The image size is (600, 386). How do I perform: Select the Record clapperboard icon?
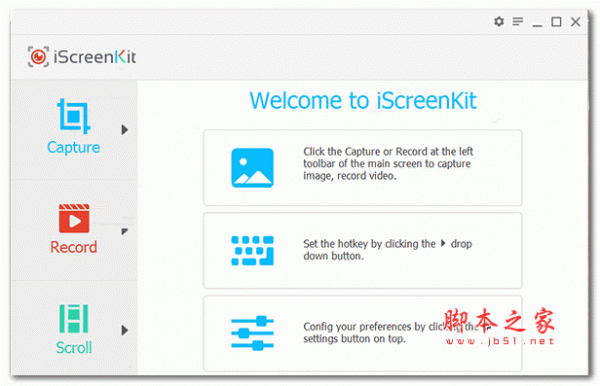pos(74,218)
